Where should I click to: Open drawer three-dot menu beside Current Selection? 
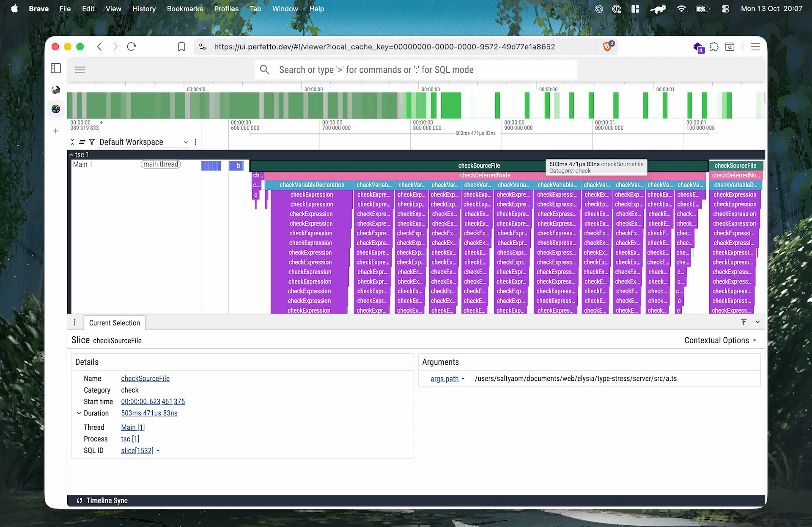tap(75, 322)
